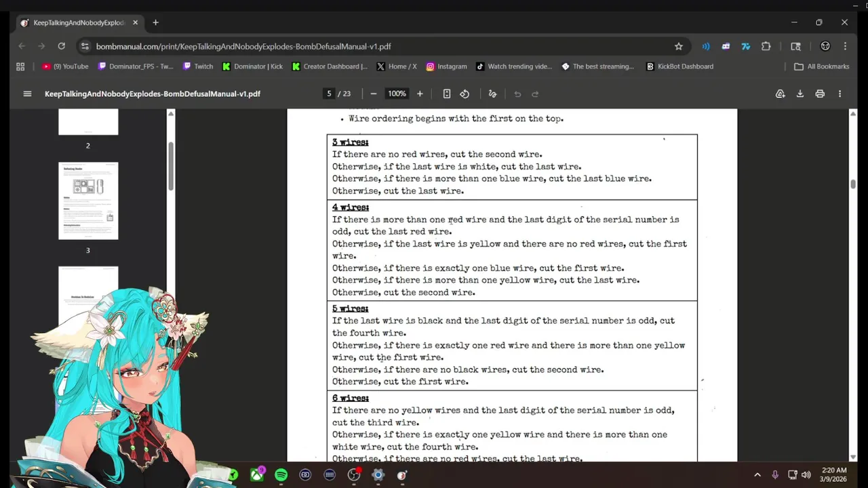Open the new tab button
This screenshot has height=488, width=868.
tap(155, 22)
